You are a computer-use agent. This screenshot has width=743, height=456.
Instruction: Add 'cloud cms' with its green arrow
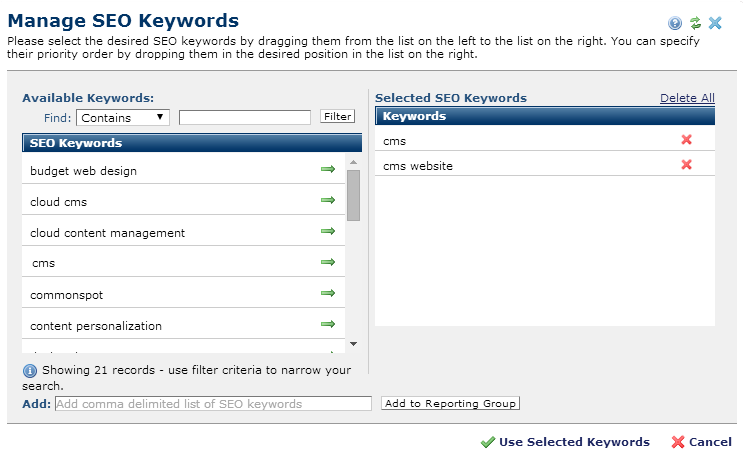pyautogui.click(x=327, y=201)
